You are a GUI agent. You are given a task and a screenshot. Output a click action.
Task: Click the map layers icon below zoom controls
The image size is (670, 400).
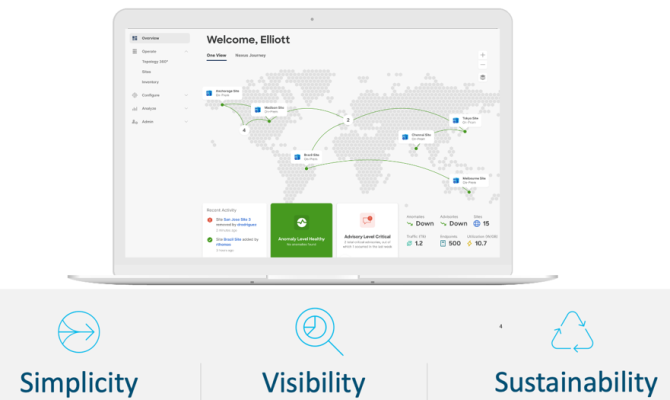click(x=483, y=77)
